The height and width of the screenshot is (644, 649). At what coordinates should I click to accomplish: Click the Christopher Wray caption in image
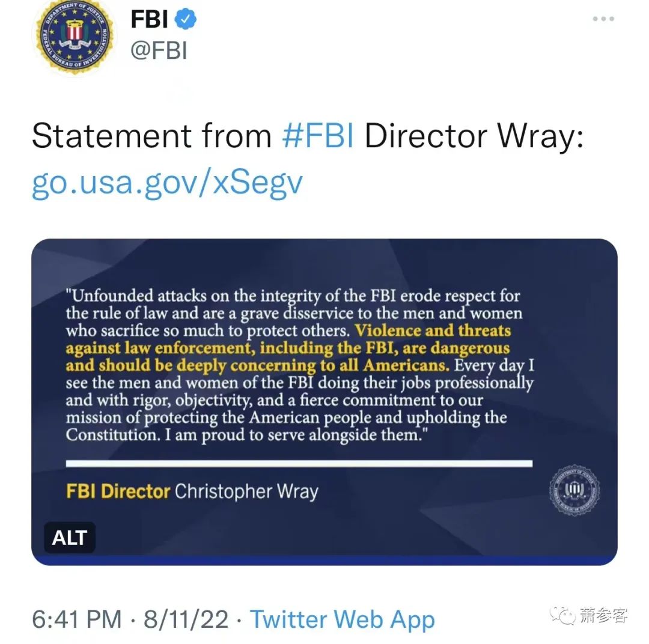[x=246, y=491]
